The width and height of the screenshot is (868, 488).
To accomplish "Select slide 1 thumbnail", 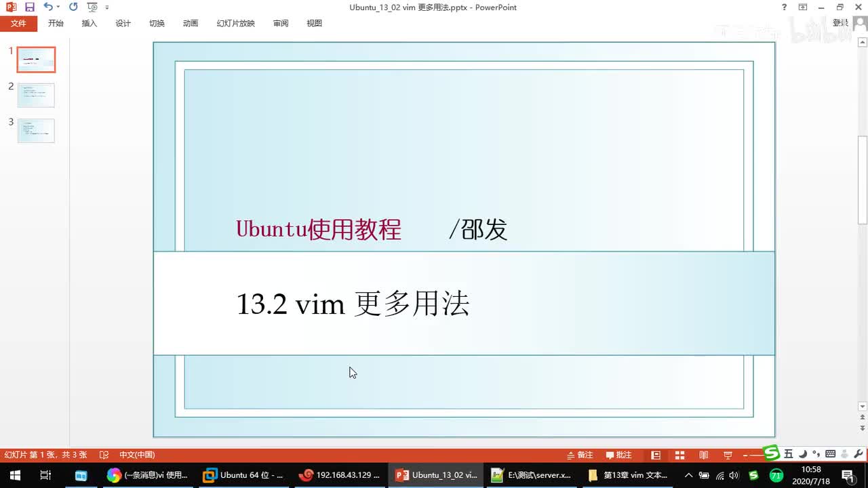I will pyautogui.click(x=36, y=60).
